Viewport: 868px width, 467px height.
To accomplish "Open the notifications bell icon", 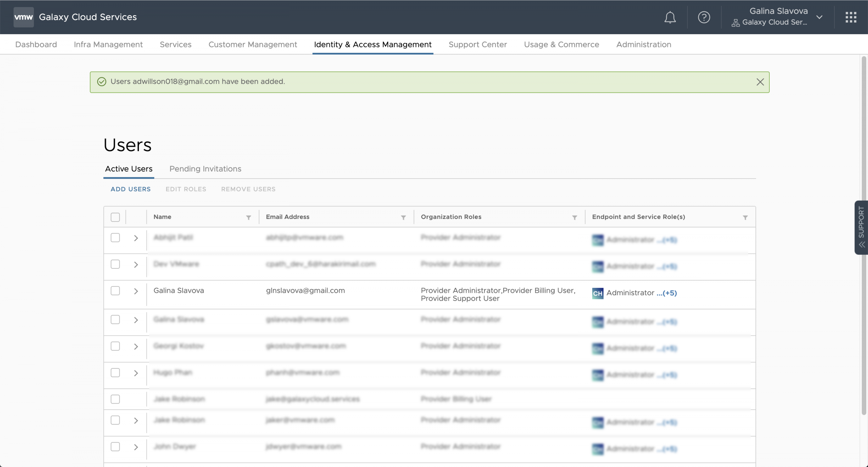I will tap(670, 17).
